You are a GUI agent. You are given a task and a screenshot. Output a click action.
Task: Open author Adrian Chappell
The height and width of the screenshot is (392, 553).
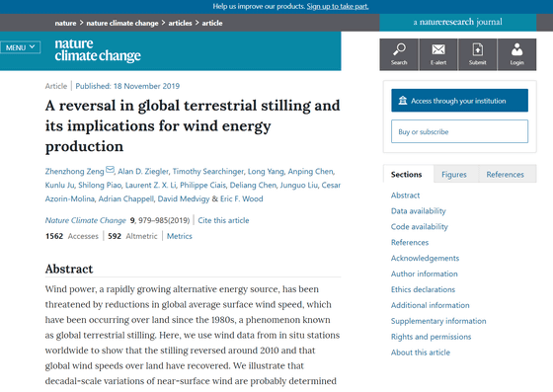tap(126, 198)
